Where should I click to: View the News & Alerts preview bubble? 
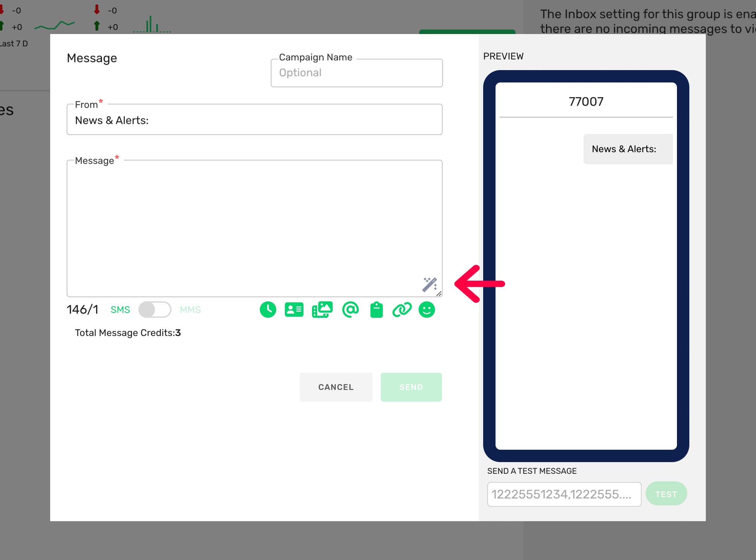point(628,149)
